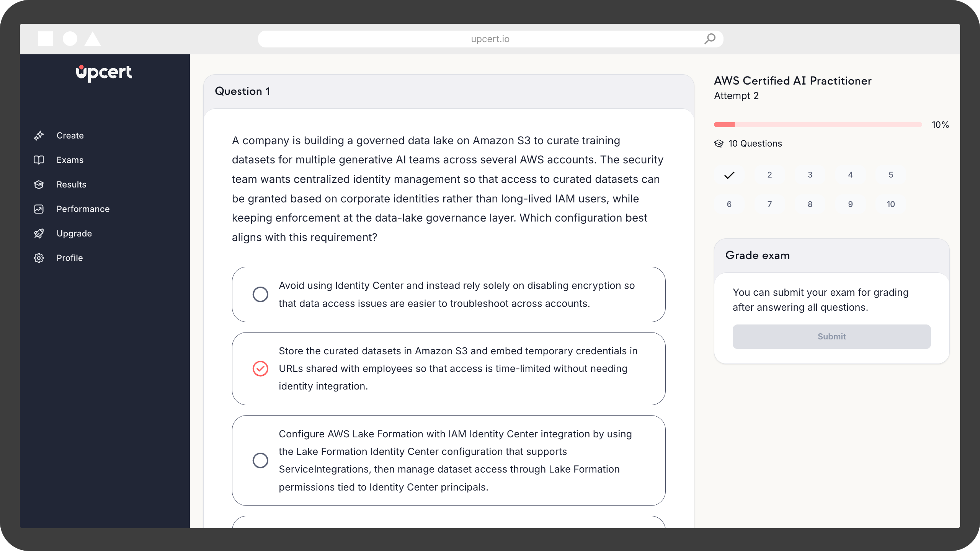Select the first answer option about disabling encryption
Screen dimensions: 980x551
tap(261, 294)
